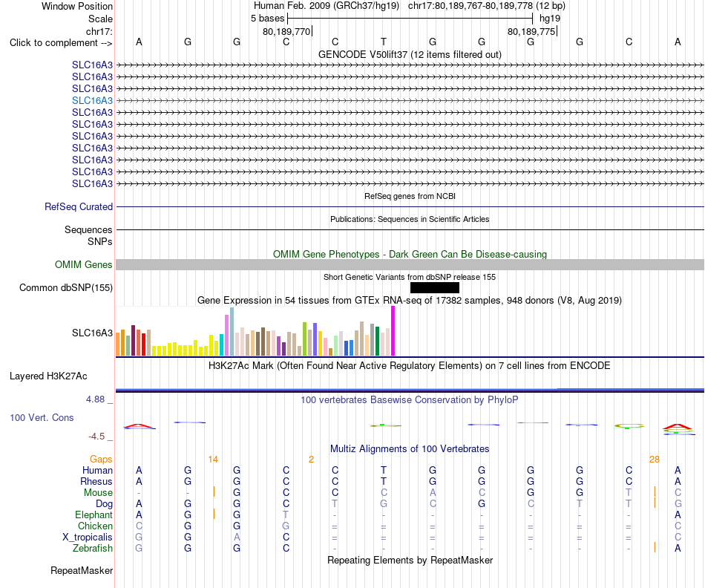Open 'Publications: Sequences in Scientific Articles' title
This screenshot has width=705, height=588.
[410, 219]
